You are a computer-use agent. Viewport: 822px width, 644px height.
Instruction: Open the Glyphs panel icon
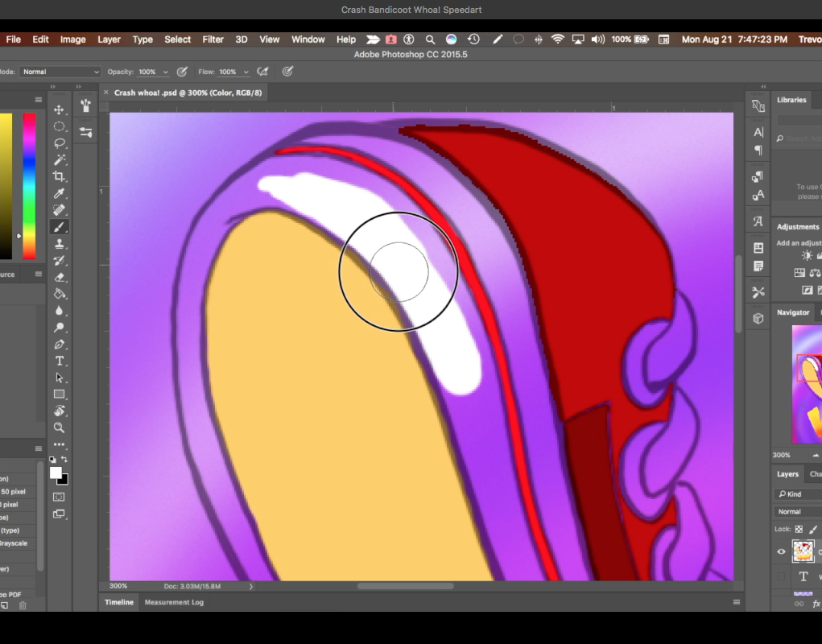tap(758, 221)
